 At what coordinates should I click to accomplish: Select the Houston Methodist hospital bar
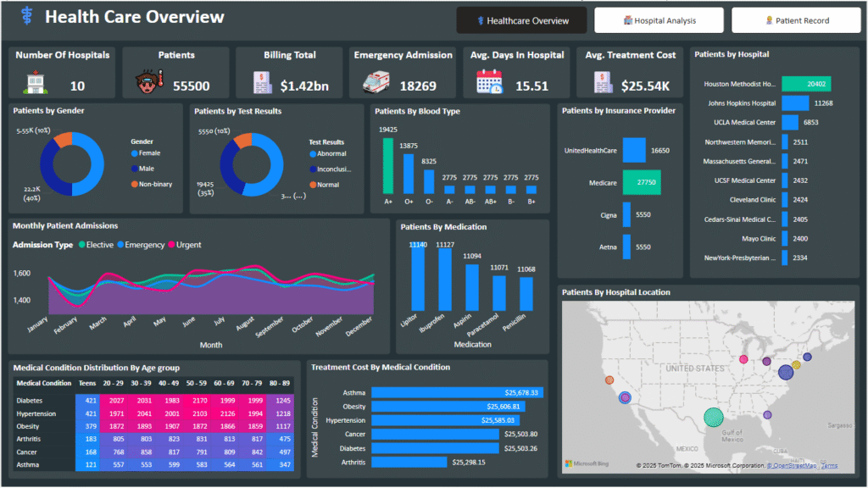pos(805,84)
